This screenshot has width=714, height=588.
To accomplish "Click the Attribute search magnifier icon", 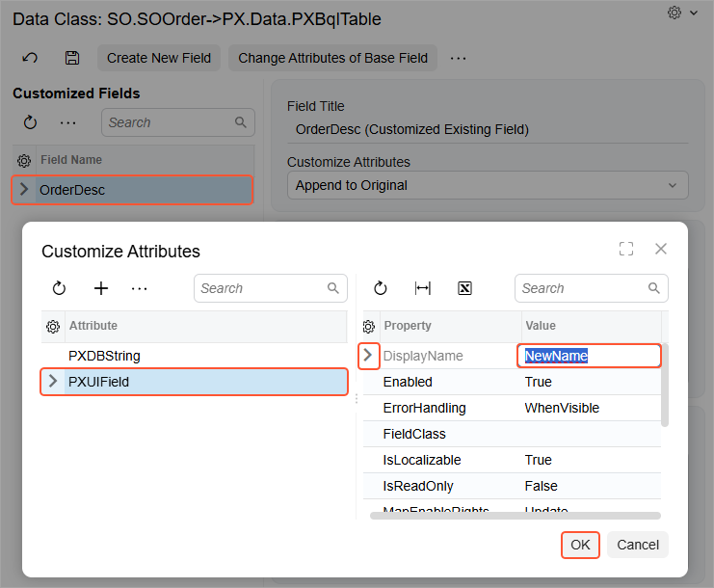I will [x=333, y=288].
